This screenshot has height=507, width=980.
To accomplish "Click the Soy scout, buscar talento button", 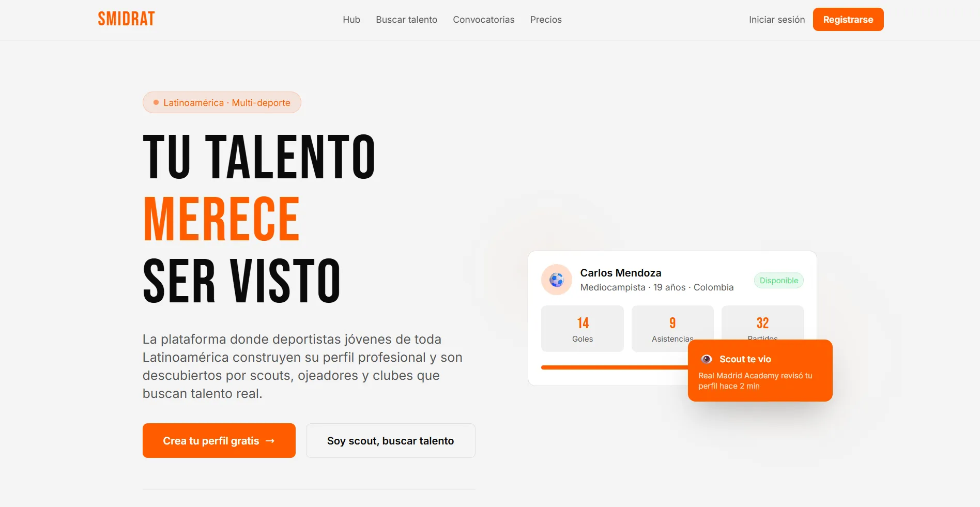I will [x=391, y=441].
